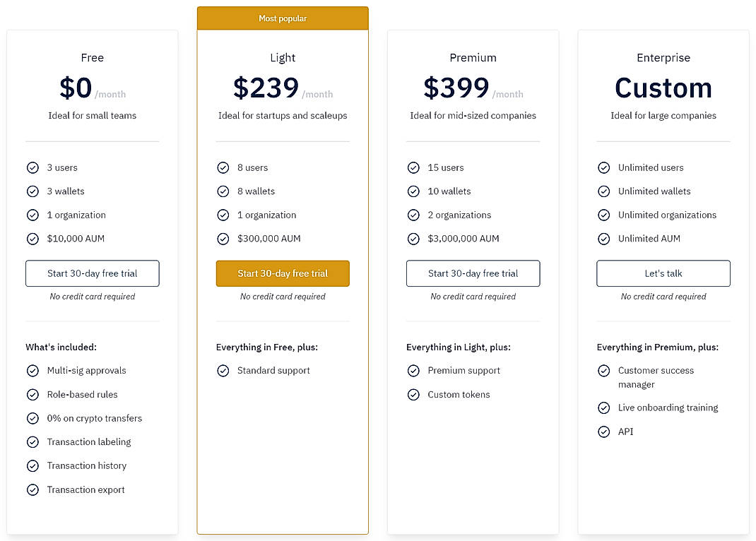Start the Premium plan free trial
The height and width of the screenshot is (541, 756).
point(473,273)
